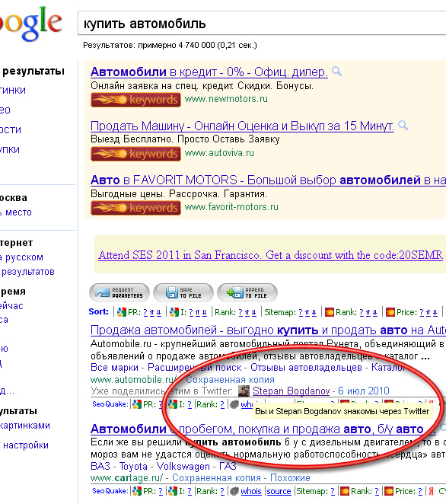446x504 pixels.
Task: Open Продать Машину - Онлайн Оценка ad link
Action: click(x=242, y=126)
